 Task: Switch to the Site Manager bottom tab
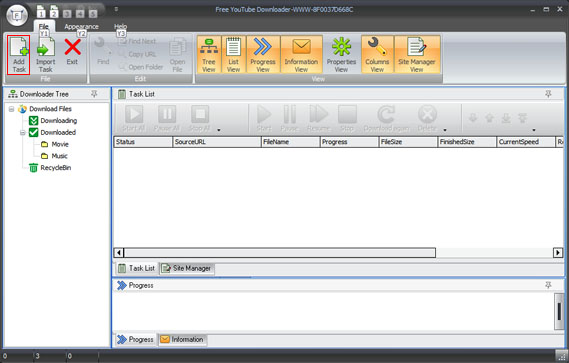[187, 268]
